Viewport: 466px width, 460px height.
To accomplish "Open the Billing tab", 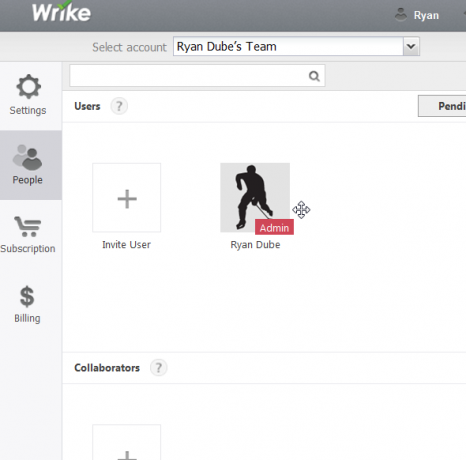I will (x=27, y=304).
